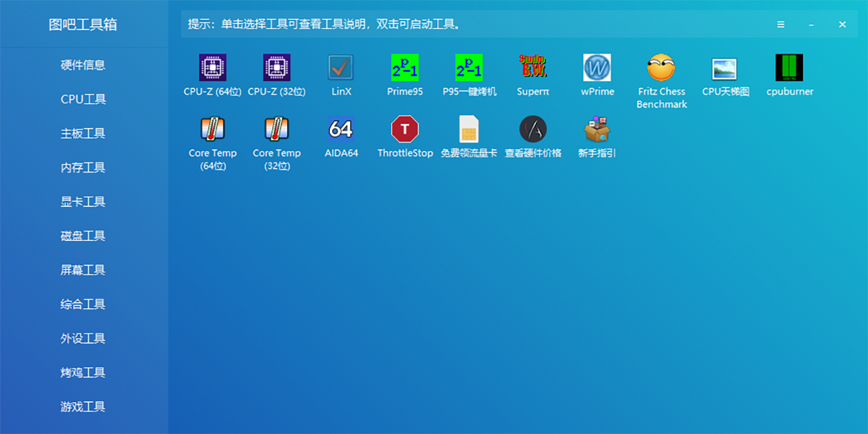Launch the wPrime benchmark

point(597,69)
